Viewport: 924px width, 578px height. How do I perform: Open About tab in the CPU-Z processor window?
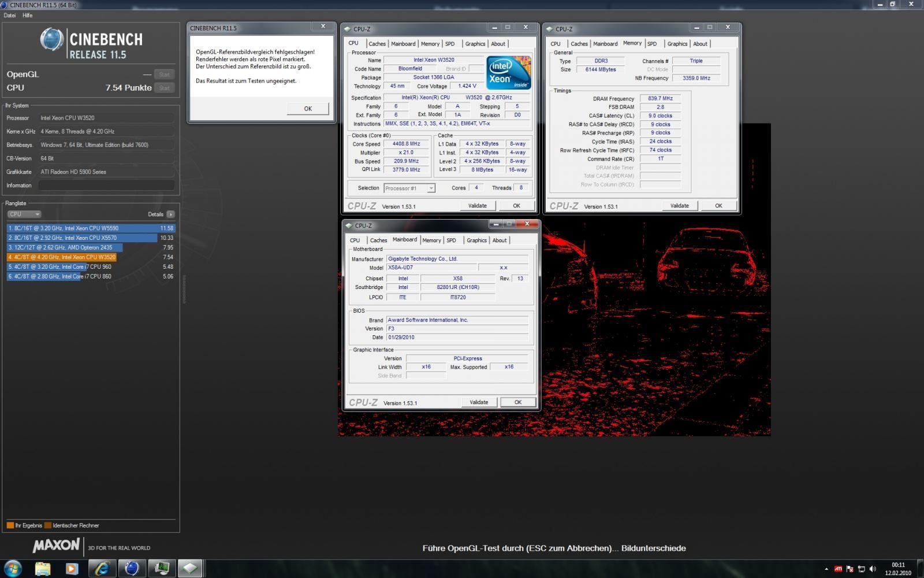(498, 44)
